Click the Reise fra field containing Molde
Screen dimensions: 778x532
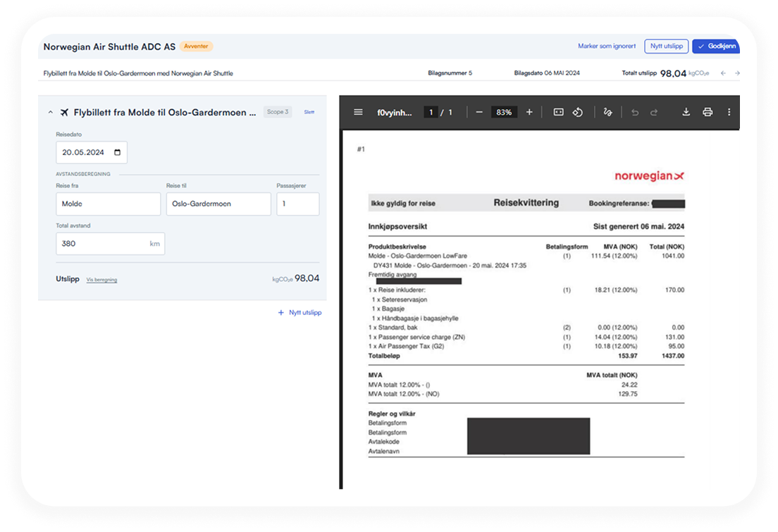(x=108, y=204)
